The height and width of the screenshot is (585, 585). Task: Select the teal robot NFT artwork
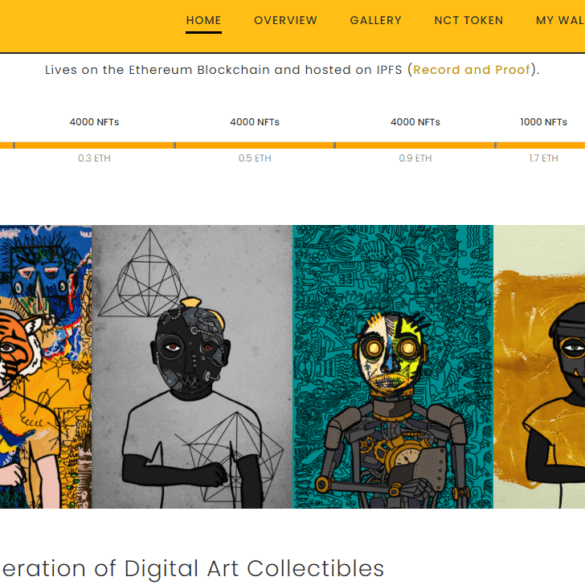pos(393,367)
